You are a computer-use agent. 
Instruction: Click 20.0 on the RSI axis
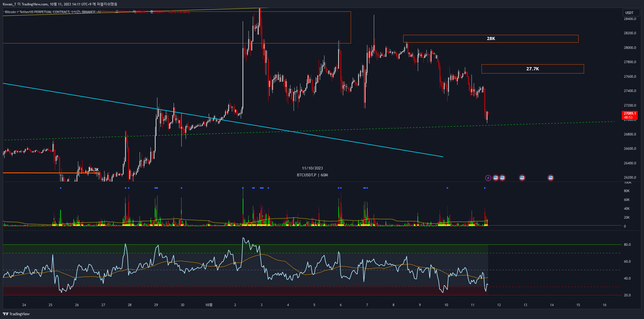(627, 295)
